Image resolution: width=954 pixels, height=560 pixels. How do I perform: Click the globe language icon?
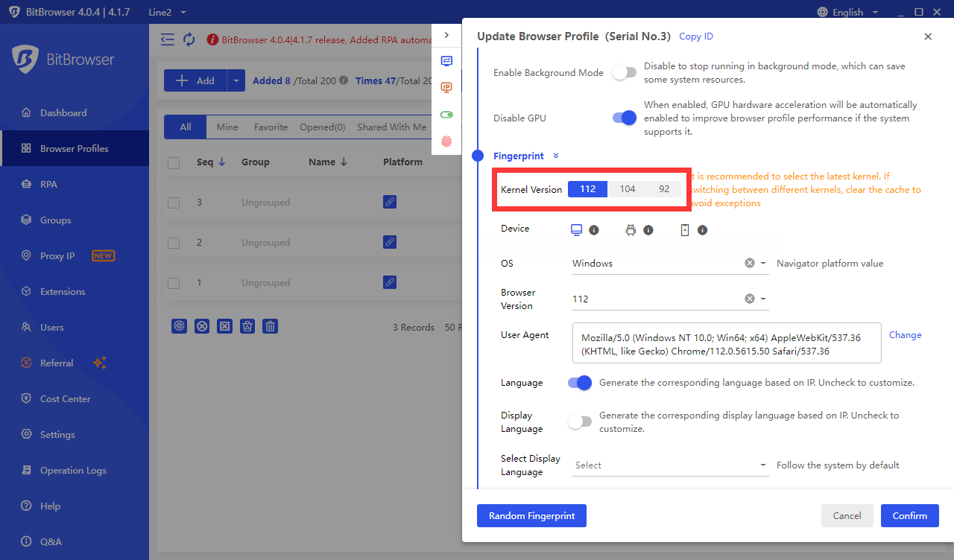[x=823, y=12]
